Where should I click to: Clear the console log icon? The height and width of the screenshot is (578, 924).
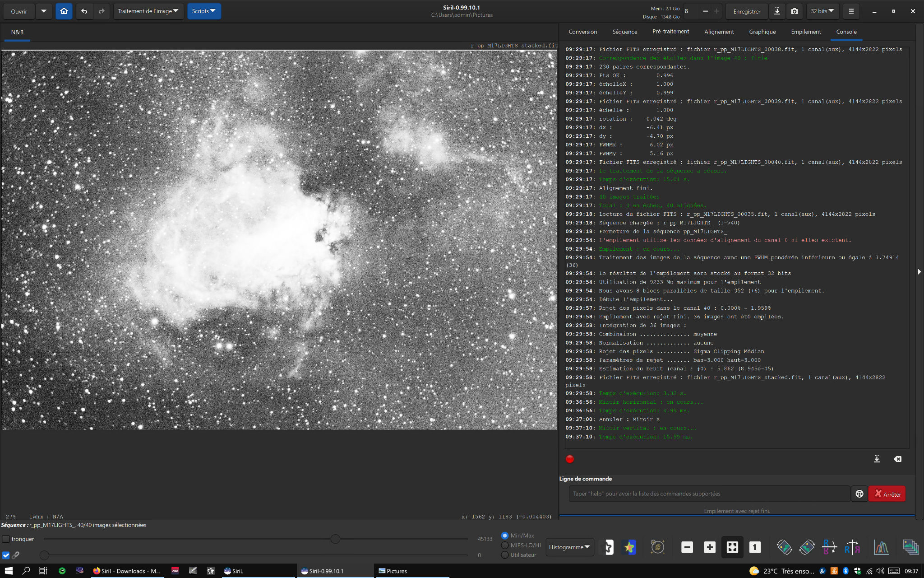point(898,459)
